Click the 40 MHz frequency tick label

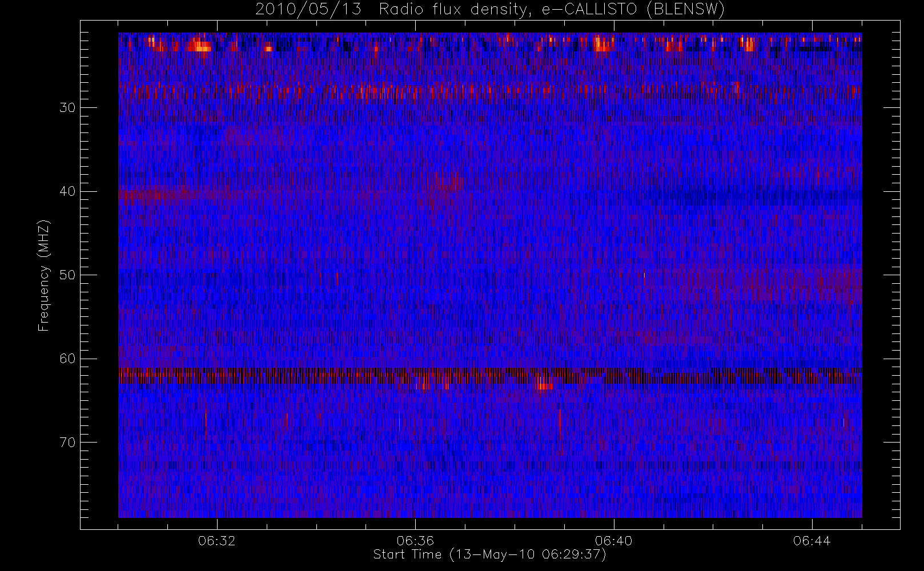point(67,191)
